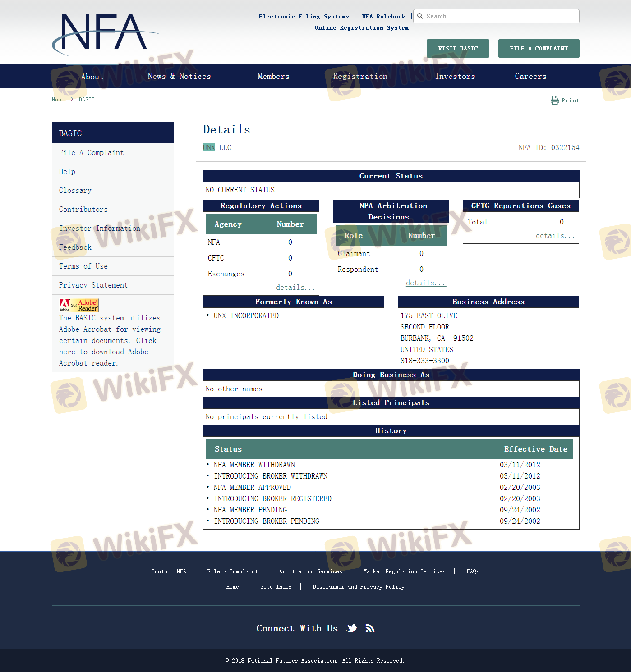Open NFA Arbitration Decisions details link
Screen dimensions: 631x672
click(x=425, y=283)
